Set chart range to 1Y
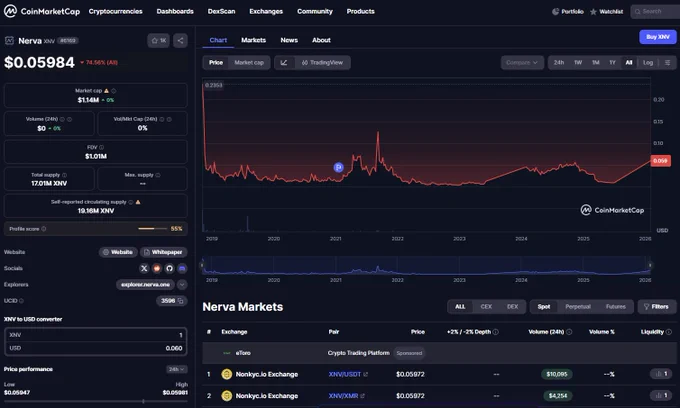 612,62
